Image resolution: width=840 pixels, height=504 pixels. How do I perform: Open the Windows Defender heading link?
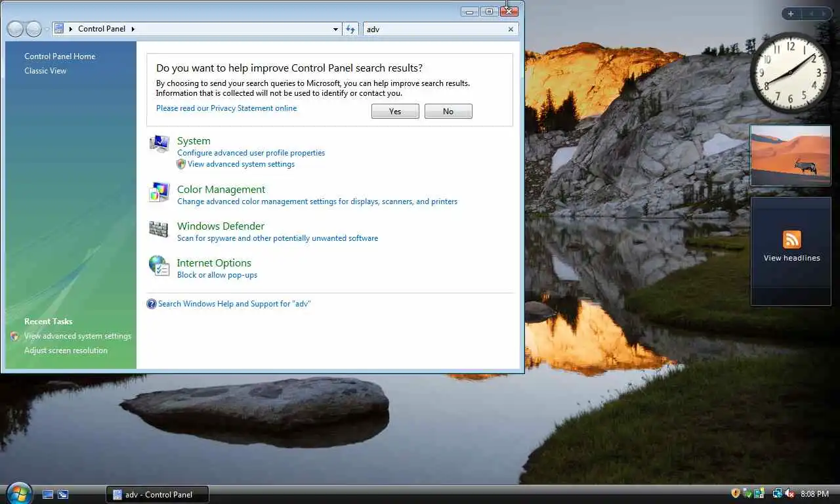[x=220, y=226]
